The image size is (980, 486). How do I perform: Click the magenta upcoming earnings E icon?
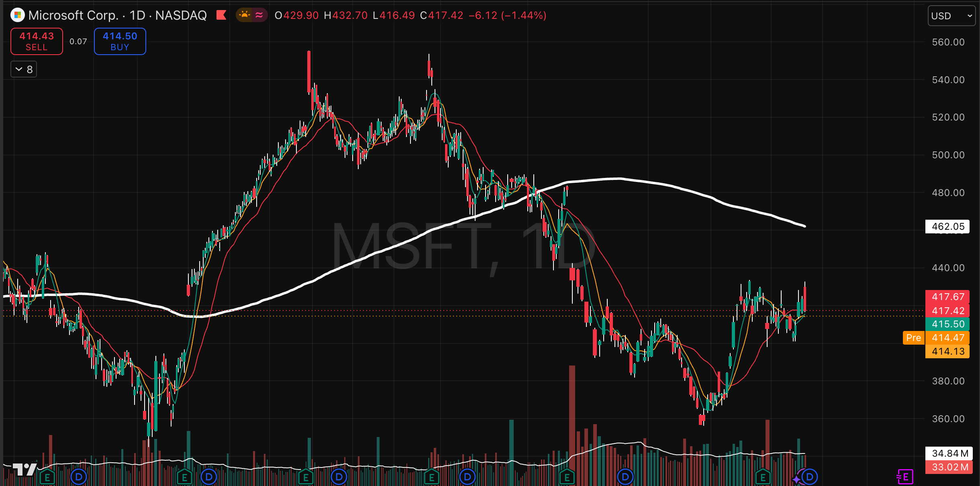[905, 477]
